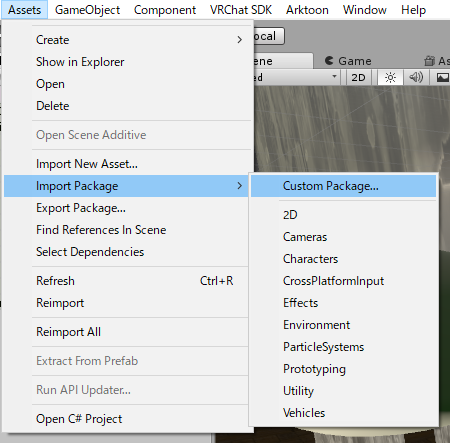This screenshot has height=443, width=450.
Task: Open the Arktoon menu
Action: click(307, 10)
